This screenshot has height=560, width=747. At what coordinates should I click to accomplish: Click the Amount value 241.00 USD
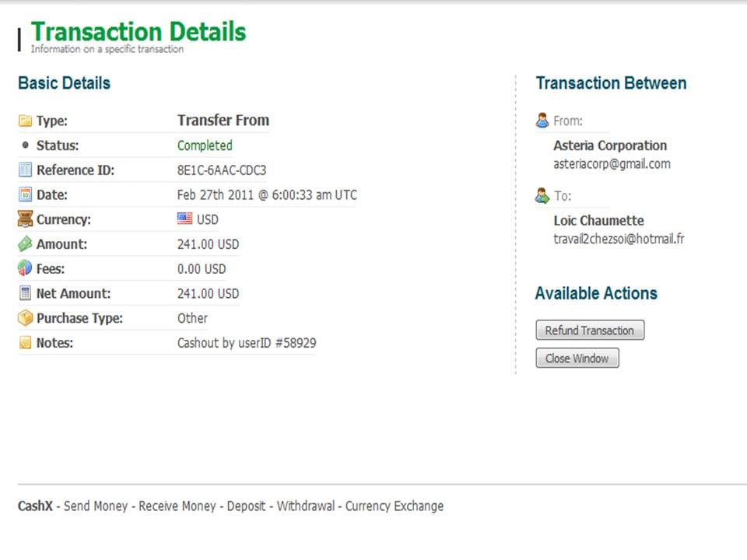coord(209,244)
